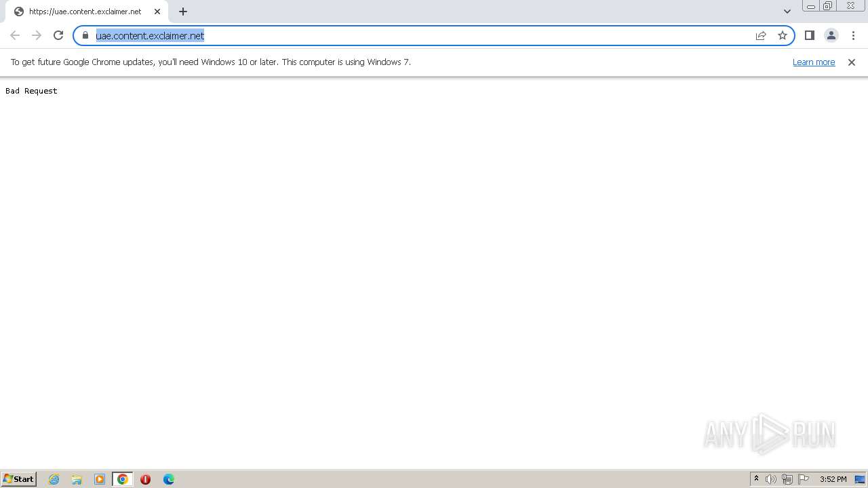Go back to previous page
Image resolution: width=868 pixels, height=488 pixels.
pos(15,35)
